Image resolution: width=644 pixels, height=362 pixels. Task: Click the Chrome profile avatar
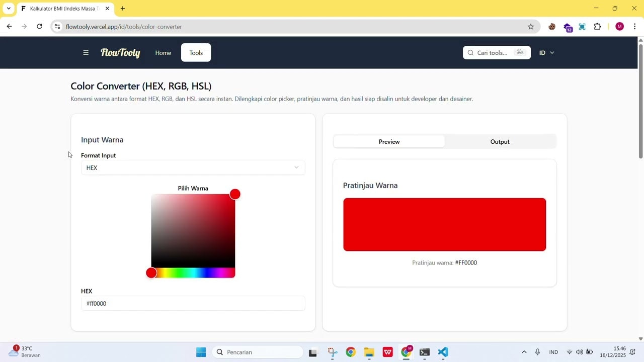619,27
